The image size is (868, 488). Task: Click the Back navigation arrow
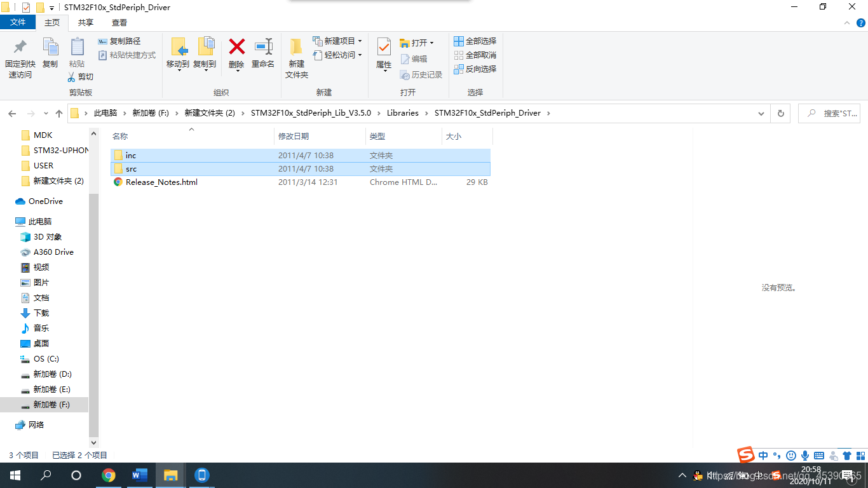[12, 114]
